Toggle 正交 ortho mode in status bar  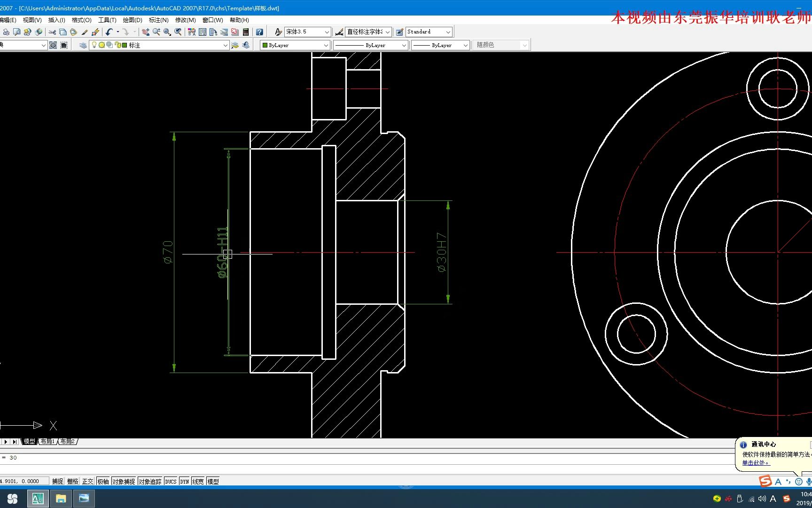[87, 481]
